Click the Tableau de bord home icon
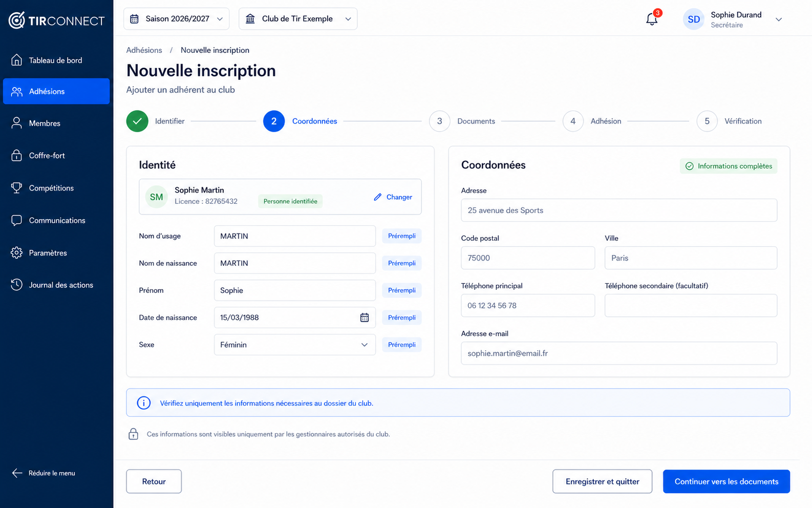Viewport: 812px width, 508px height. point(17,60)
